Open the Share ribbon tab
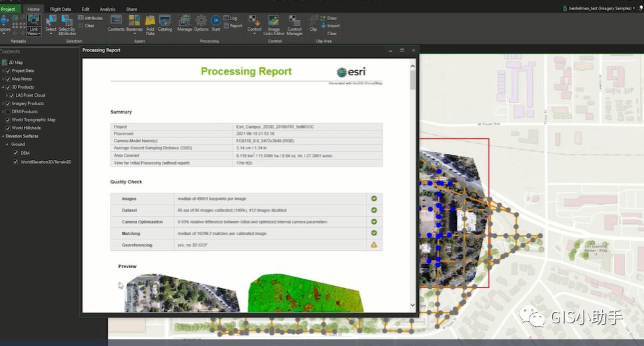 click(131, 9)
